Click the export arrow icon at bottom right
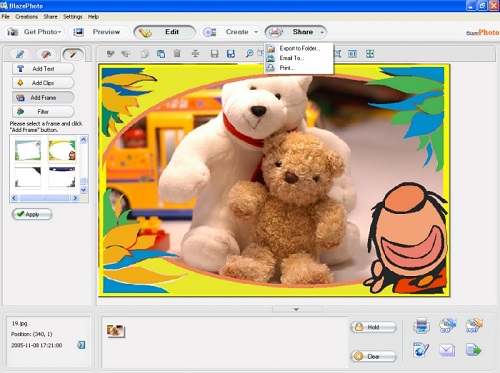The image size is (500, 373). point(474,350)
